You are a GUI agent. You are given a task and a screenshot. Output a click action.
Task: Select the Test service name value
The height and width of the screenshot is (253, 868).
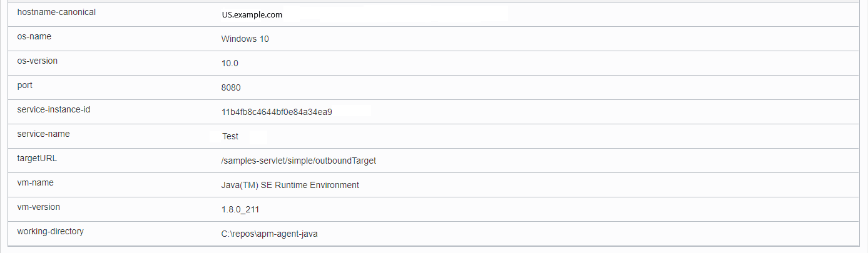click(x=230, y=136)
